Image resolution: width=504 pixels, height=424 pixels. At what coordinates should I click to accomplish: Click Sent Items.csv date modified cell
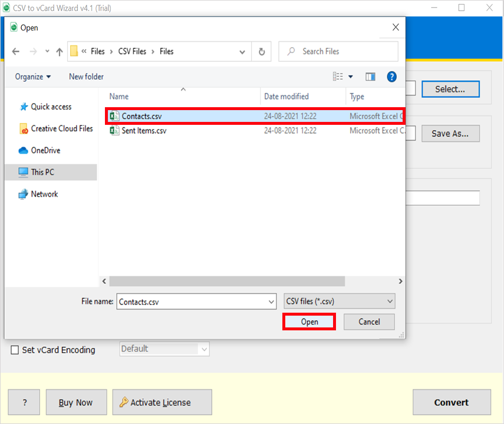pos(290,130)
